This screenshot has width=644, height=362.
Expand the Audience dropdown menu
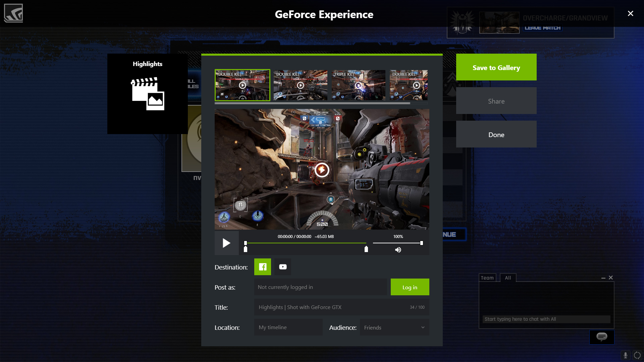(394, 327)
